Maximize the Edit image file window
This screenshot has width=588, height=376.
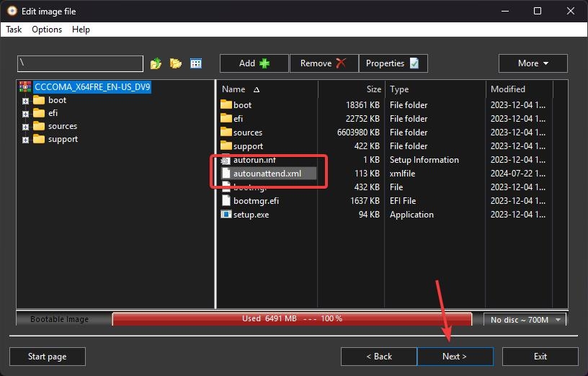[538, 11]
